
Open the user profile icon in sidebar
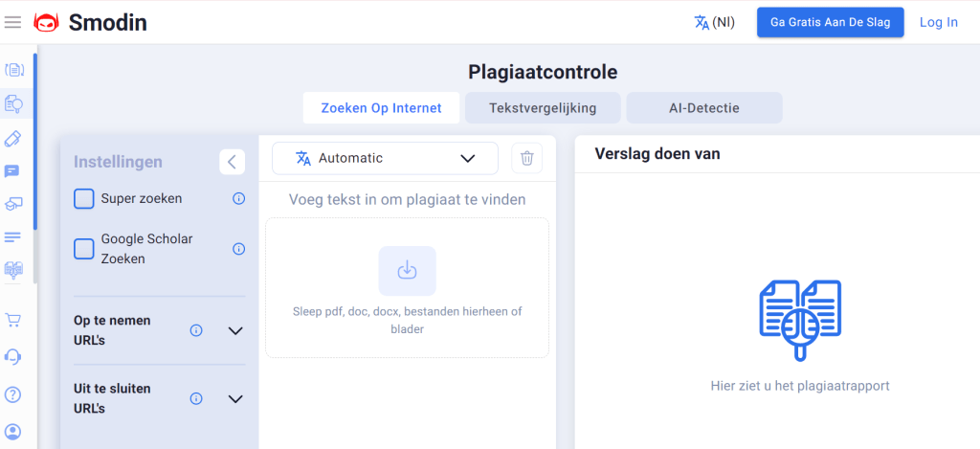tap(13, 431)
